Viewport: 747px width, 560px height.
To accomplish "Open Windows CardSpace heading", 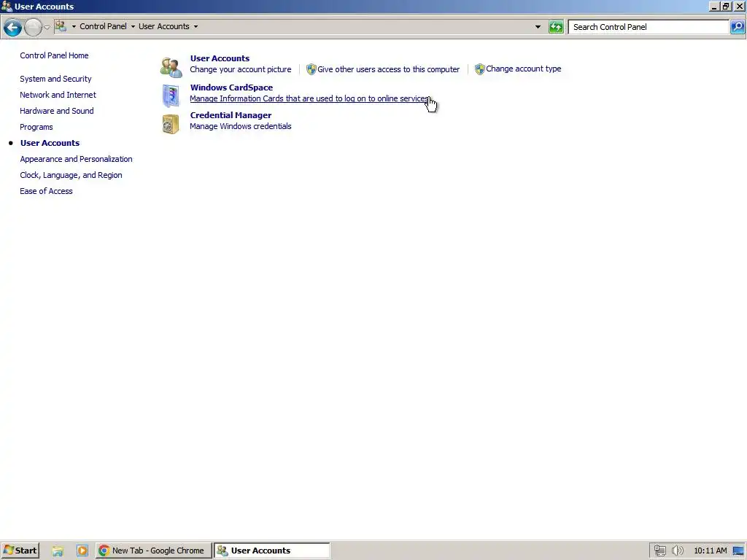I will click(231, 87).
